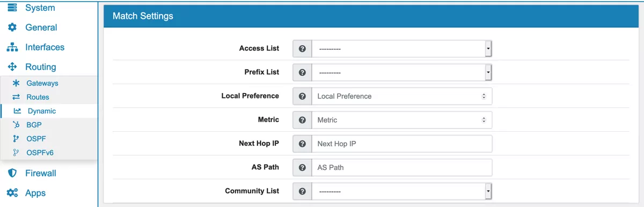
Task: Click the General gear icon
Action: (12, 27)
